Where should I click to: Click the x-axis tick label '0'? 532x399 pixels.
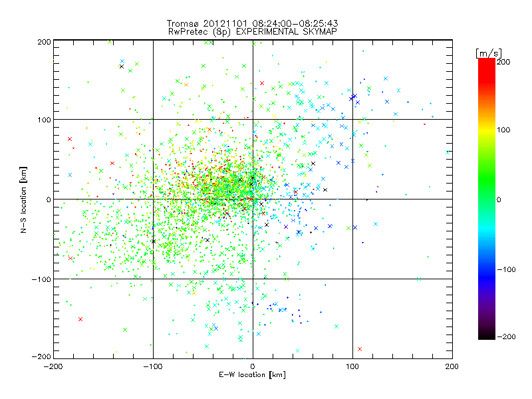(x=253, y=366)
